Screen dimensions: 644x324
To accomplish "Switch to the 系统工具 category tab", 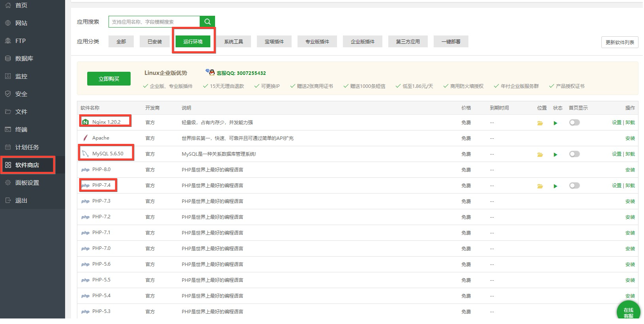I will (x=233, y=41).
